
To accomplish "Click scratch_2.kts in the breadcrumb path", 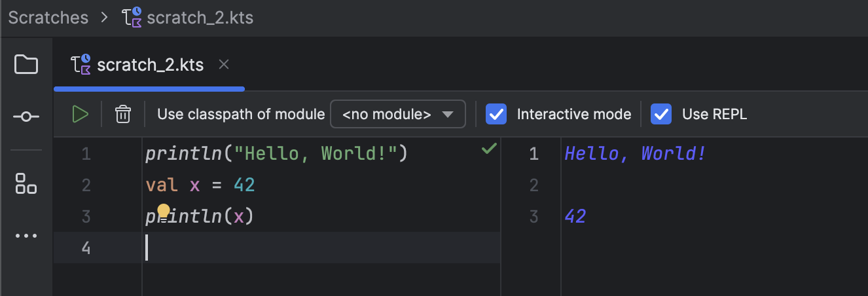I will (x=200, y=18).
